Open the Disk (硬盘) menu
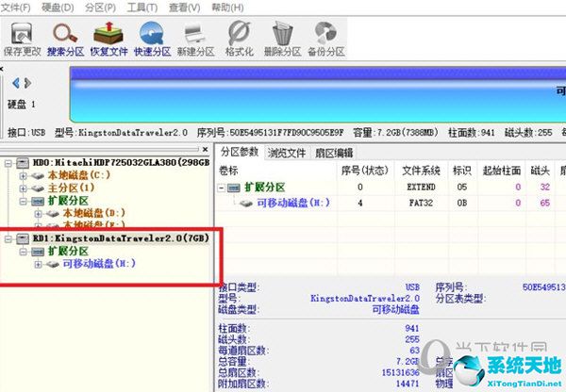566x392 pixels. coord(58,8)
